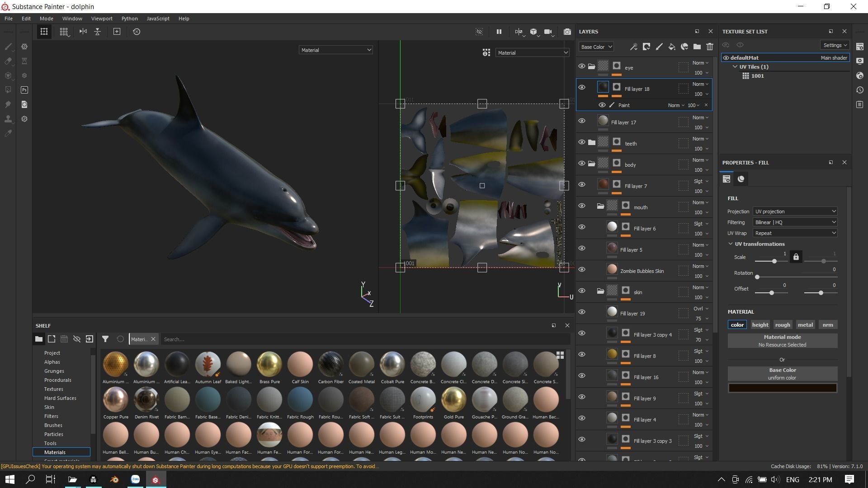The image size is (868, 488).
Task: Click the reset transform icon
Action: pyautogui.click(x=137, y=32)
